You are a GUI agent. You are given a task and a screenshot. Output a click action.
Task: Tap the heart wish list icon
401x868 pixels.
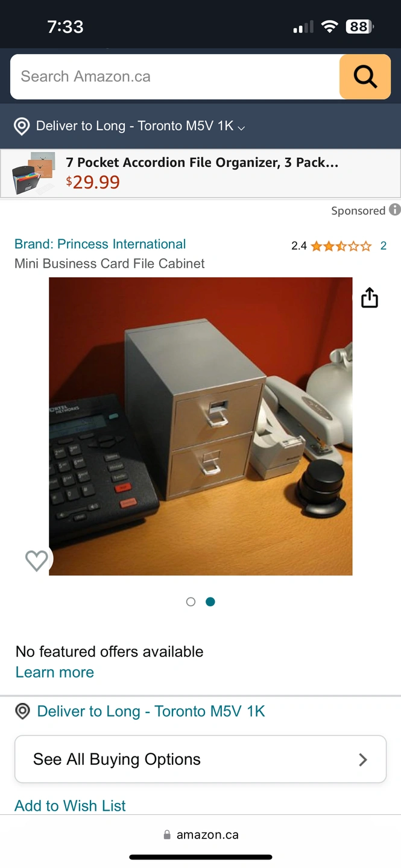36,561
